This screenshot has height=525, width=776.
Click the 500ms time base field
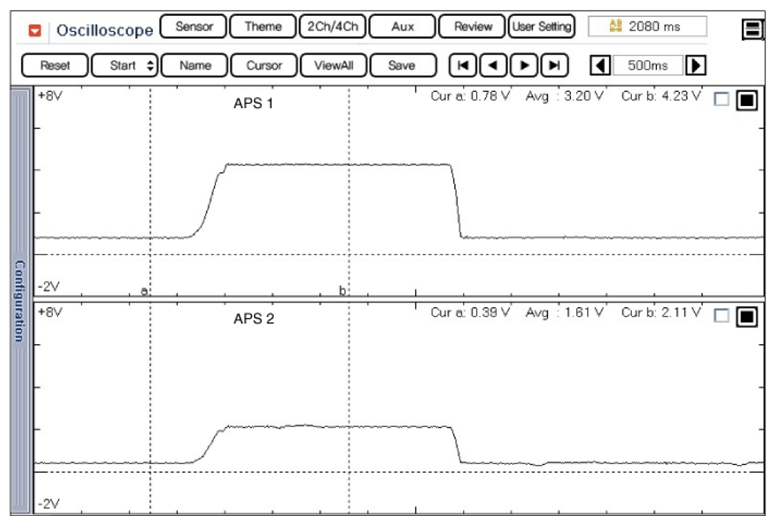tap(648, 66)
